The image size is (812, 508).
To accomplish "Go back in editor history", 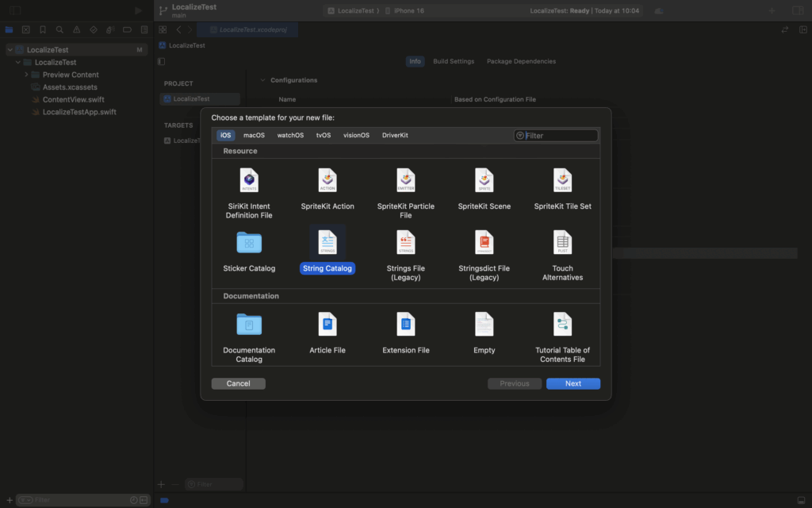I will coord(178,29).
